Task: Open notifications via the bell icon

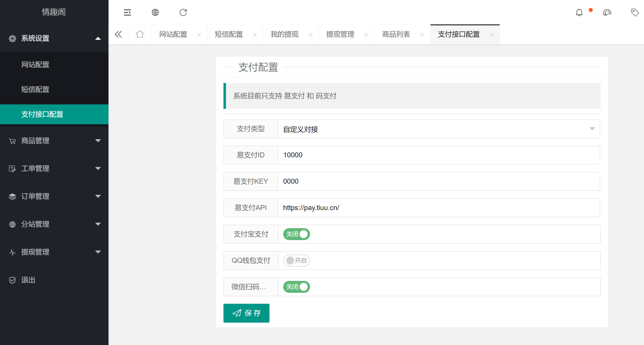Action: click(580, 13)
